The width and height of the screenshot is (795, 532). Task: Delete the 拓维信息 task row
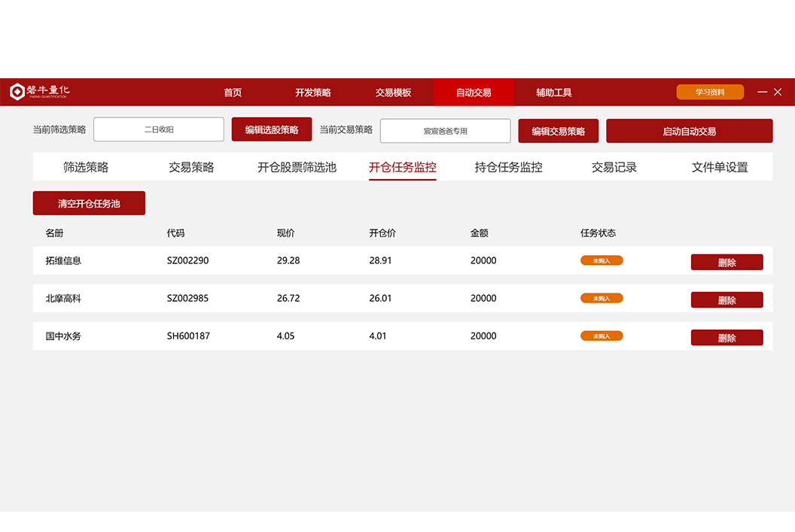pos(726,263)
